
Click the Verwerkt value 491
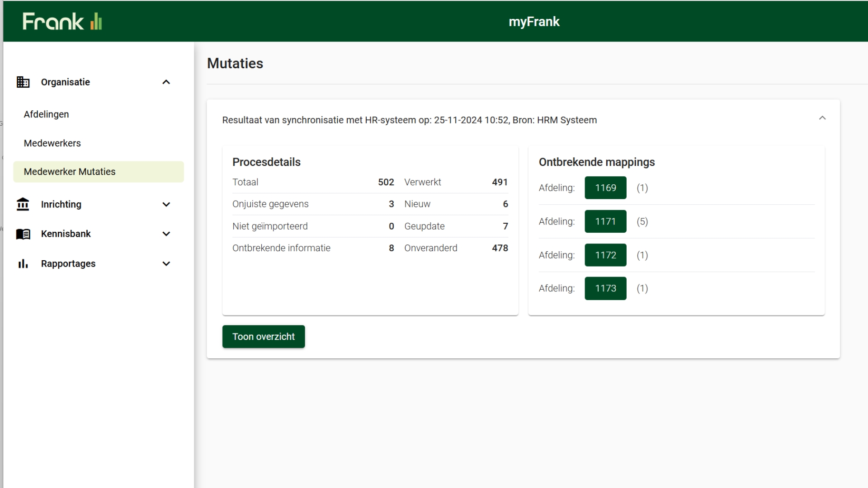[x=500, y=182]
